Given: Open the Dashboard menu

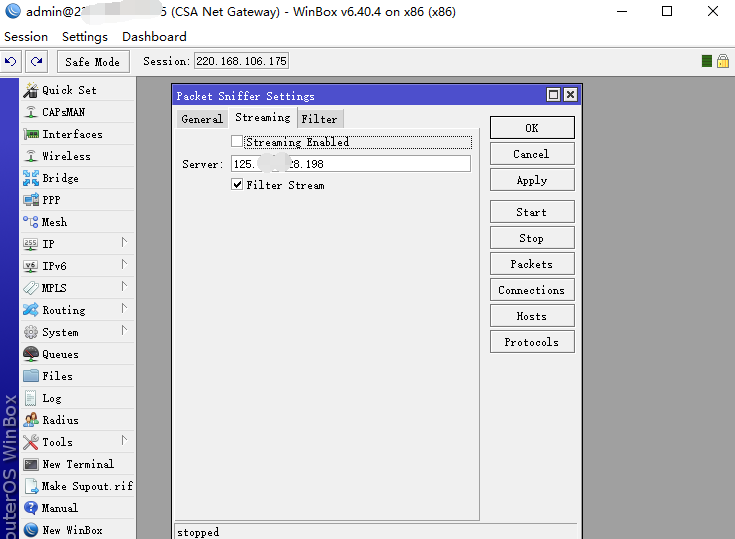Looking at the screenshot, I should [154, 37].
